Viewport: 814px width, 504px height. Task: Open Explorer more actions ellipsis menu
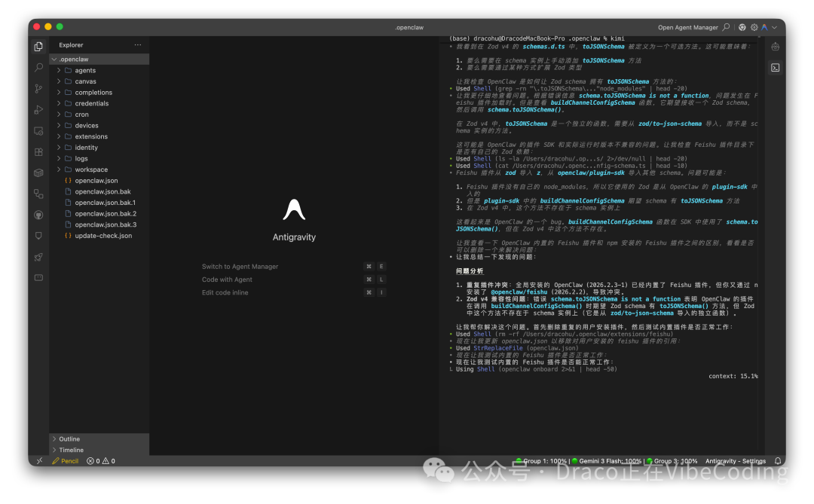[137, 45]
